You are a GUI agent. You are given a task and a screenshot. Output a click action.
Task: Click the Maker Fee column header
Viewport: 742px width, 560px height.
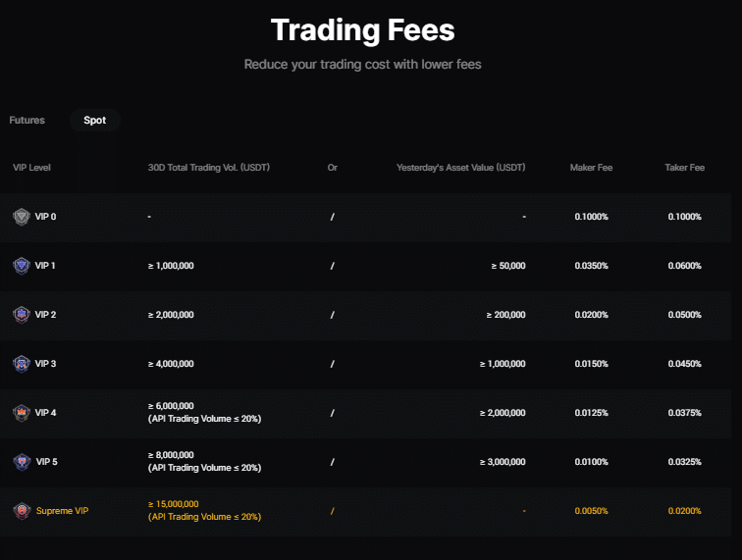point(591,168)
